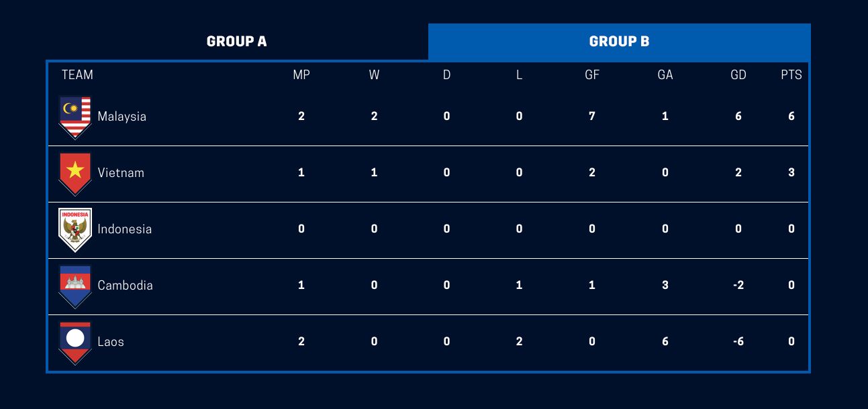Screen dimensions: 868x409
Task: Click the Malaysia flag badge
Action: coord(75,117)
